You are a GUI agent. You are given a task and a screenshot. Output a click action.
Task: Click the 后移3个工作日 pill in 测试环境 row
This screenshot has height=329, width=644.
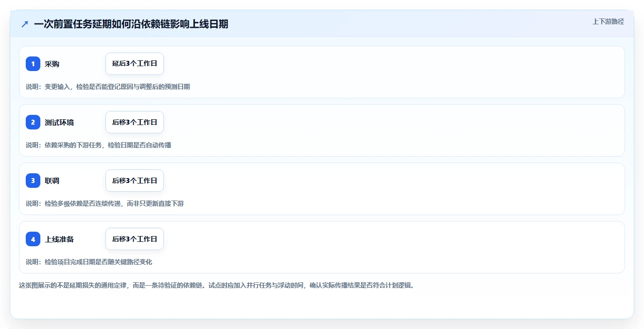[x=135, y=122]
